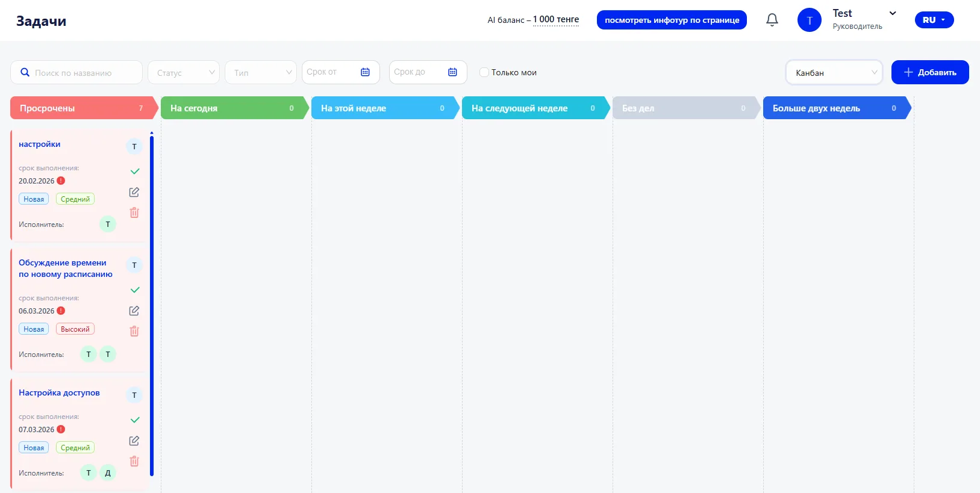Click the overdue warning icon next to 06.03.2026

(61, 311)
